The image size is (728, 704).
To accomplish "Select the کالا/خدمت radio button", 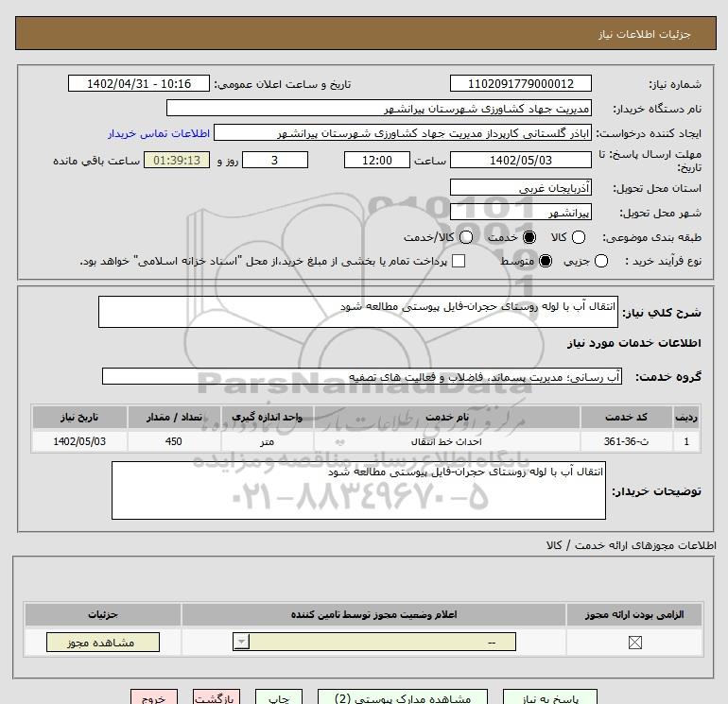I will click(x=466, y=237).
